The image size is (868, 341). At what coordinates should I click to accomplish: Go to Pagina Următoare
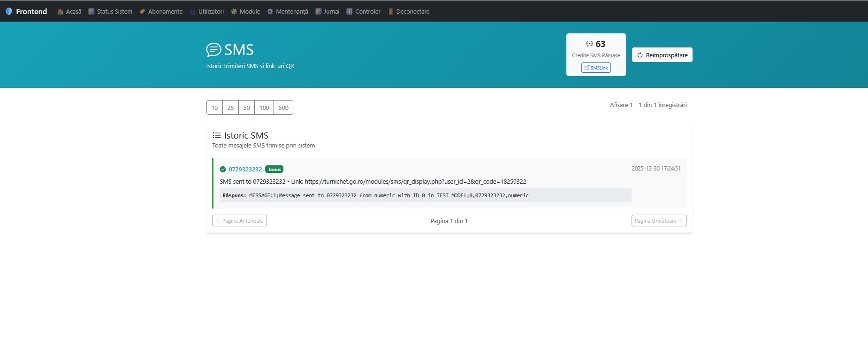tap(659, 221)
